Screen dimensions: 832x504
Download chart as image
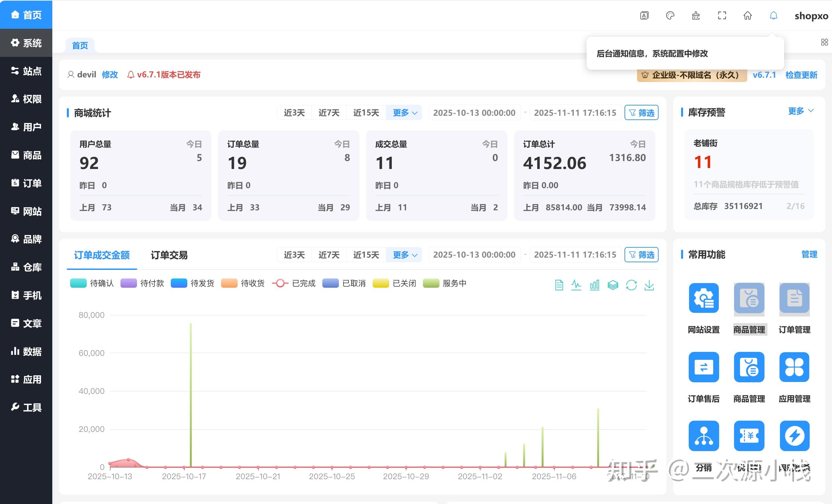point(649,285)
